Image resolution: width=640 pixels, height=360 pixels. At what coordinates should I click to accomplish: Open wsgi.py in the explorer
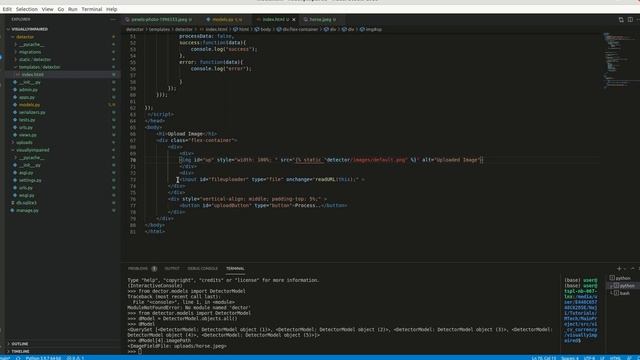pos(26,195)
